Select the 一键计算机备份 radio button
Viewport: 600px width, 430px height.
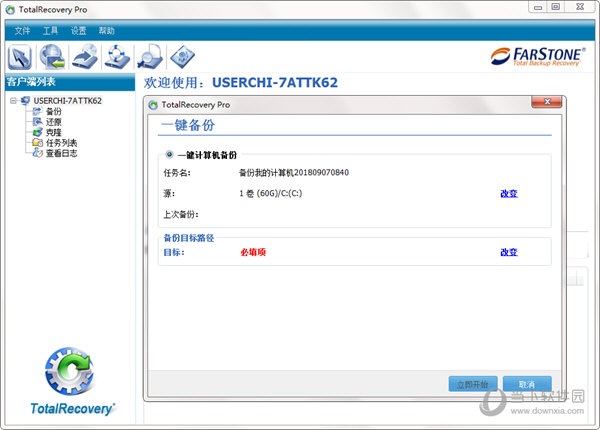coord(169,155)
